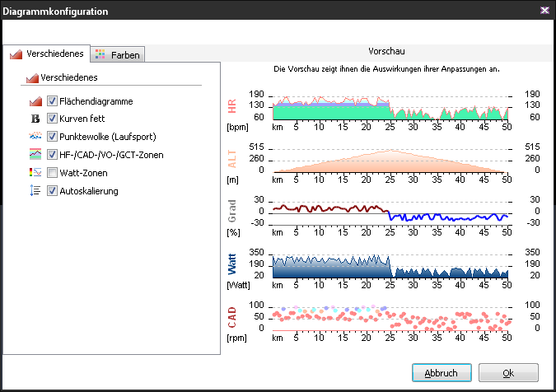Screen dimensions: 556x392
Task: Cancel with the Abbruch button
Action: pos(442,373)
